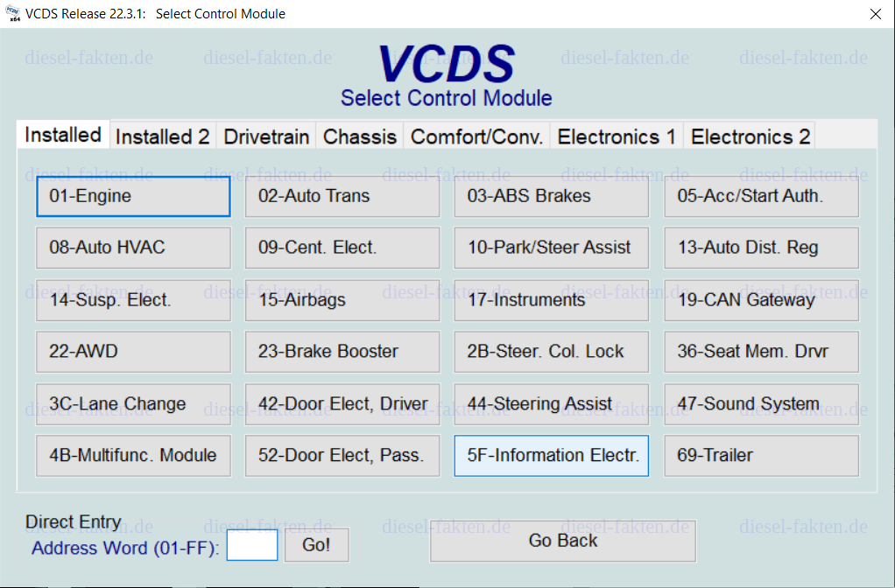
Task: Open the Drivetrain tab
Action: [266, 136]
